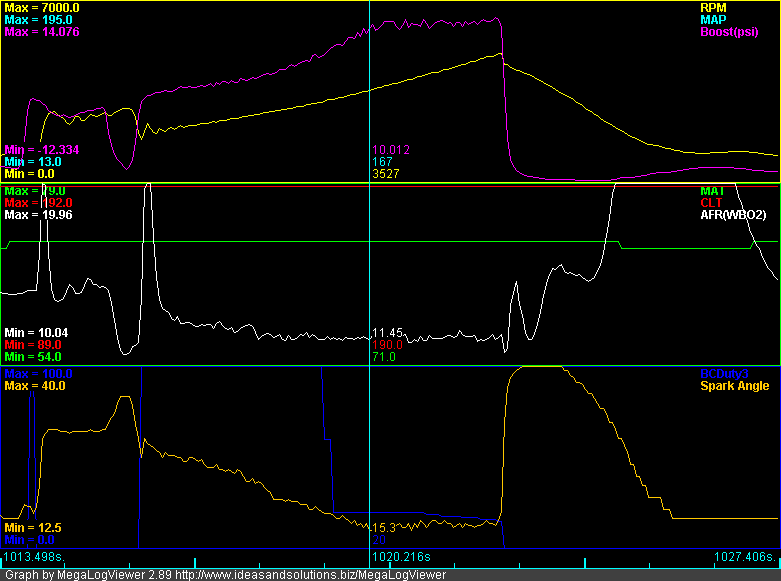Select the MAP trace legend label
Viewport: 781px width, 581px height.
tap(714, 20)
